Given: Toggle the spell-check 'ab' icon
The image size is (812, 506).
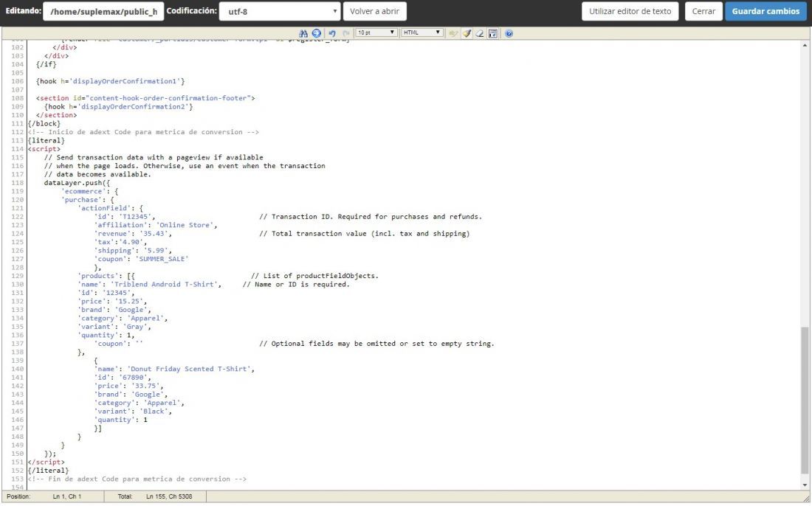Looking at the screenshot, I should (x=453, y=33).
